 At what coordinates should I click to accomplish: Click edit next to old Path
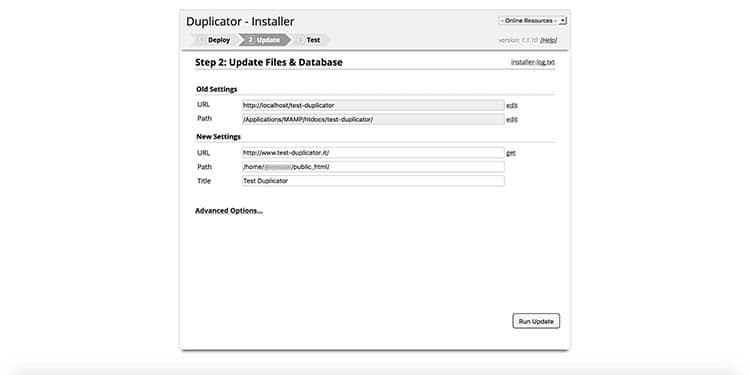512,120
